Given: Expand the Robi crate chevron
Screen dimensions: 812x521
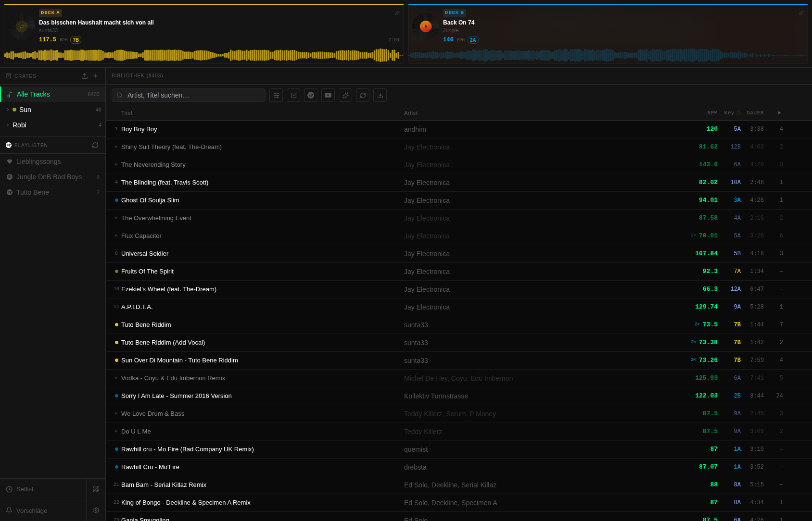Looking at the screenshot, I should coord(8,125).
